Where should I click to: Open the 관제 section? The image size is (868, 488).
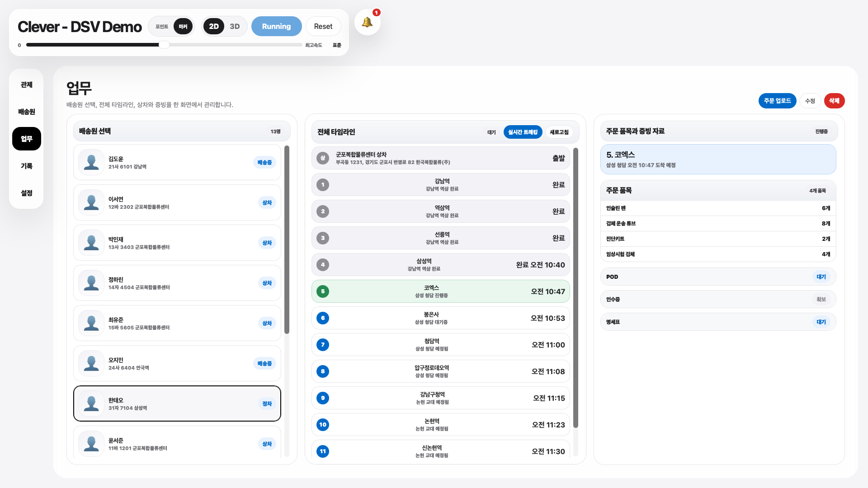[27, 84]
